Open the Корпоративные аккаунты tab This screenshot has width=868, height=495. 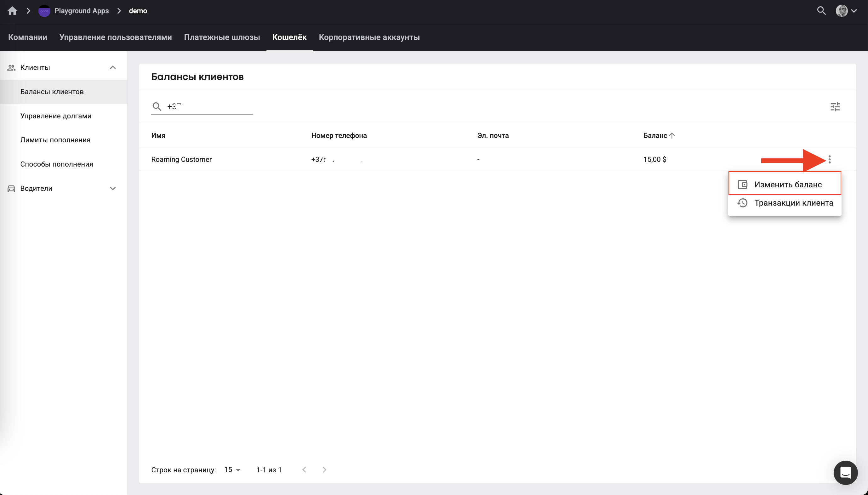click(x=369, y=37)
